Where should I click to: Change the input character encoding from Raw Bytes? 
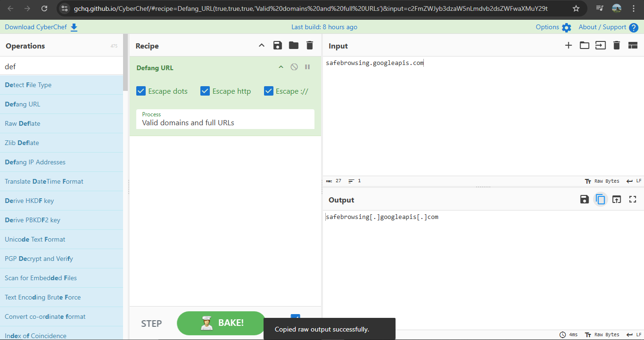[x=602, y=181]
